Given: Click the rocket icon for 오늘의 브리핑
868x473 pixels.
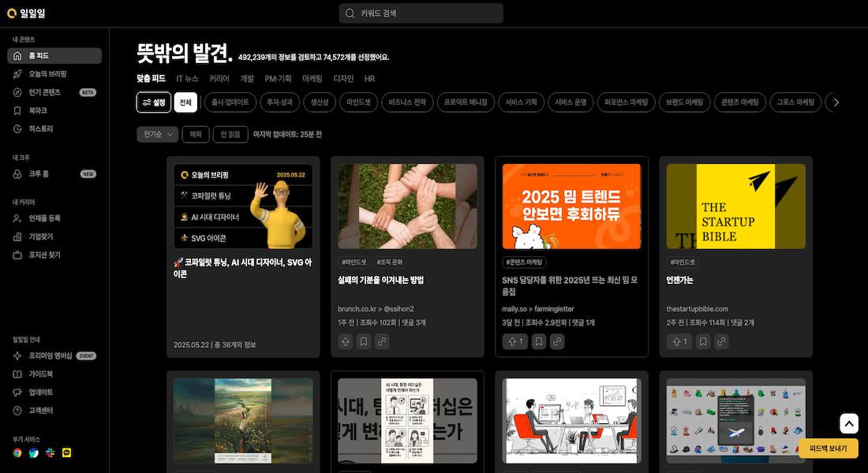Looking at the screenshot, I should coord(17,74).
